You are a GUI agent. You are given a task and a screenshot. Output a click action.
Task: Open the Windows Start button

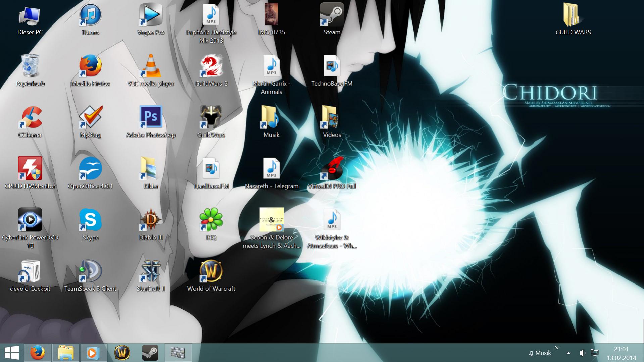pos(12,353)
